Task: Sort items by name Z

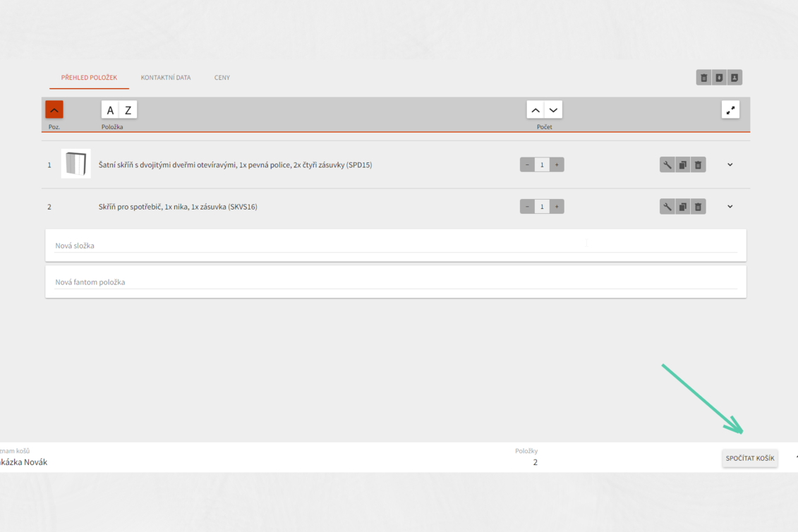Action: point(128,110)
